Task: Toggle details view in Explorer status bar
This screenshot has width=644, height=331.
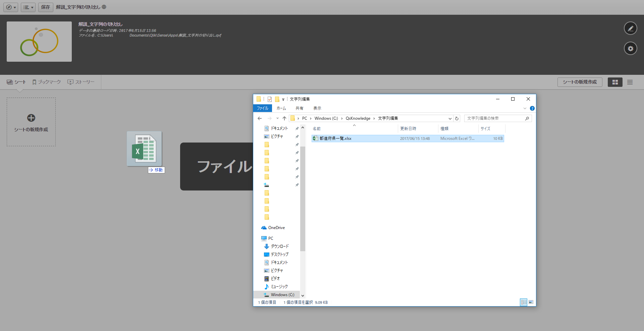Action: coord(523,302)
